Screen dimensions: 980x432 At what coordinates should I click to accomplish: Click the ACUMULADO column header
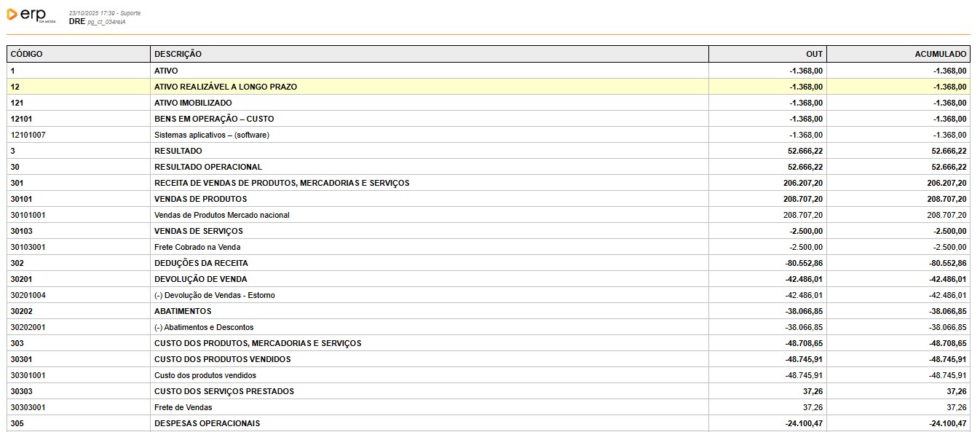coord(941,55)
